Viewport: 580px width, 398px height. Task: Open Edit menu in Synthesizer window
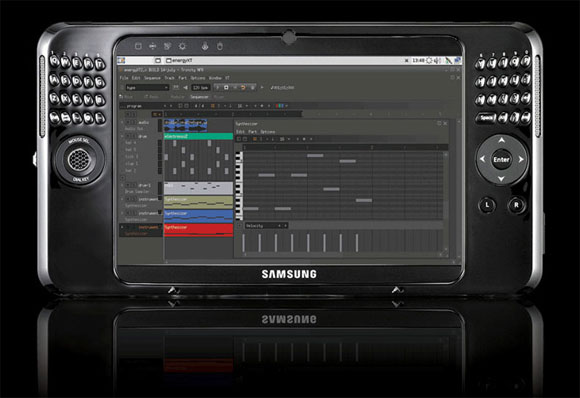click(240, 132)
